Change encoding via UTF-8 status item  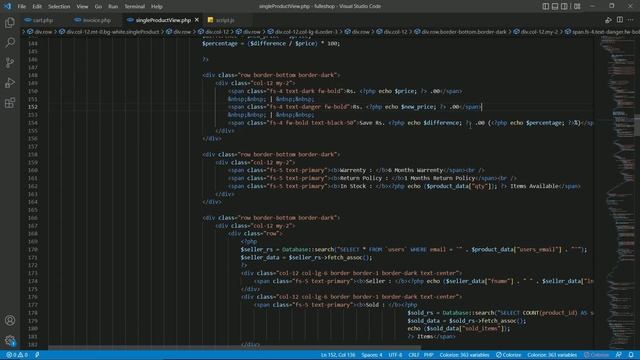395,355
